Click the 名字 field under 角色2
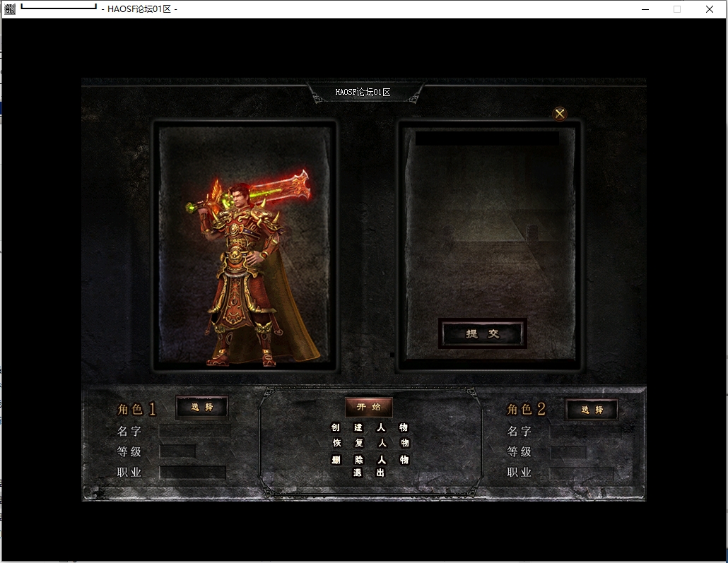The width and height of the screenshot is (728, 563). pyautogui.click(x=585, y=430)
